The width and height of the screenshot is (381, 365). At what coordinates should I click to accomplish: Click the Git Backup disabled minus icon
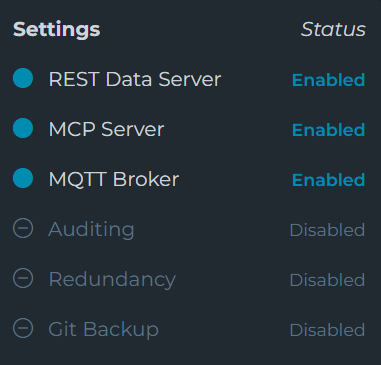point(23,328)
